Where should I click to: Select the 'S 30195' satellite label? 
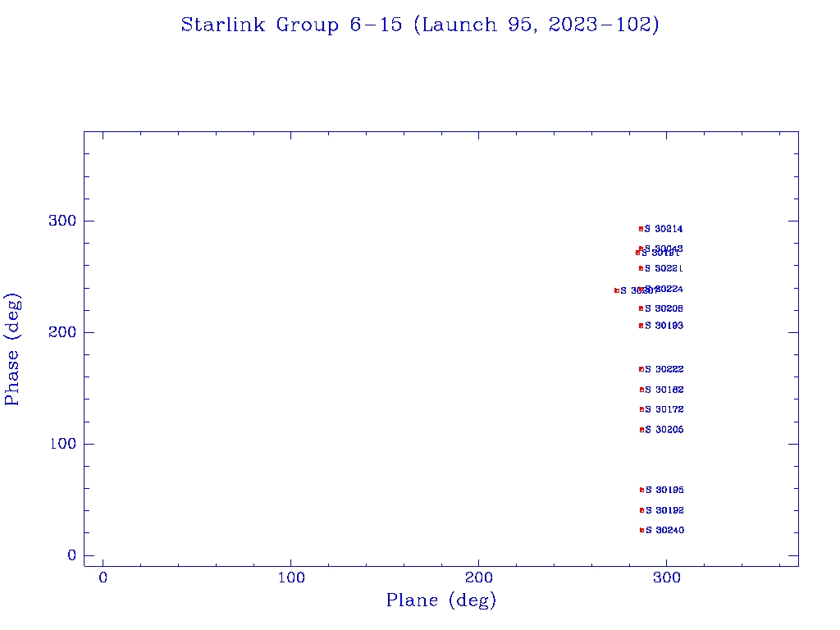click(664, 491)
